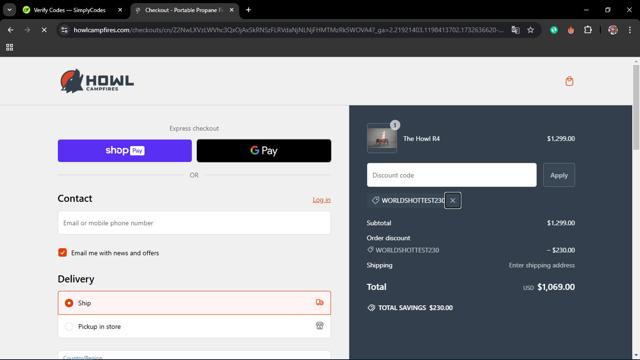Click the Howl Campfires logo
Screen dimensions: 640x360
point(97,81)
